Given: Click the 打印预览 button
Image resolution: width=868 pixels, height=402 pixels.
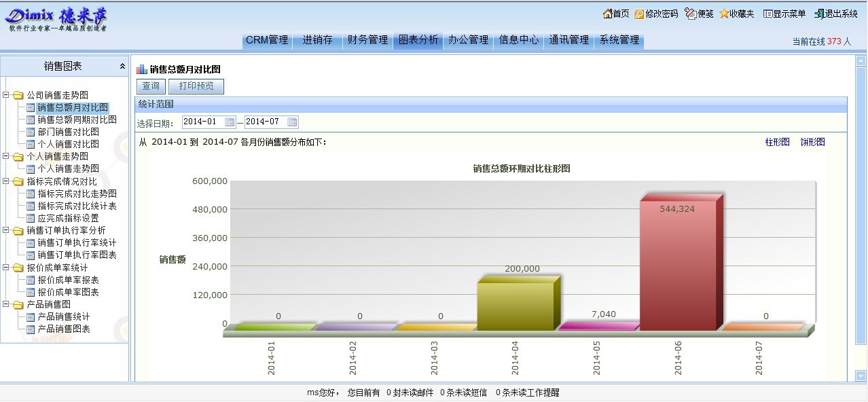Looking at the screenshot, I should coord(196,86).
